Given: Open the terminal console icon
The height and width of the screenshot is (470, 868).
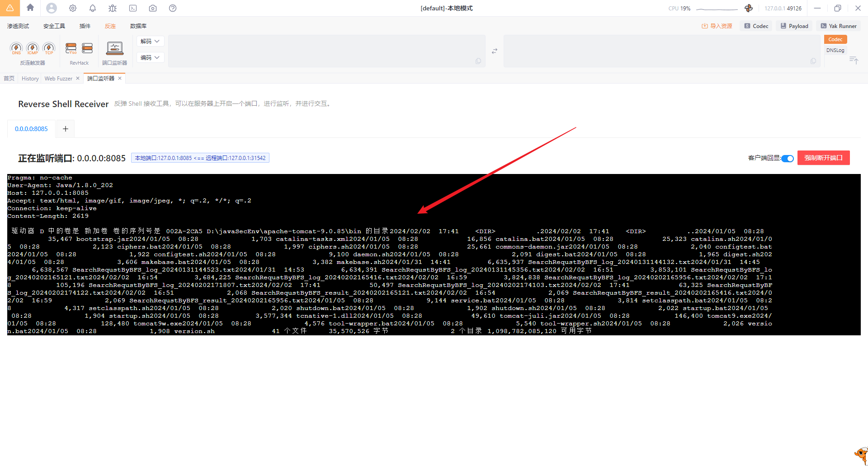Looking at the screenshot, I should coord(133,8).
